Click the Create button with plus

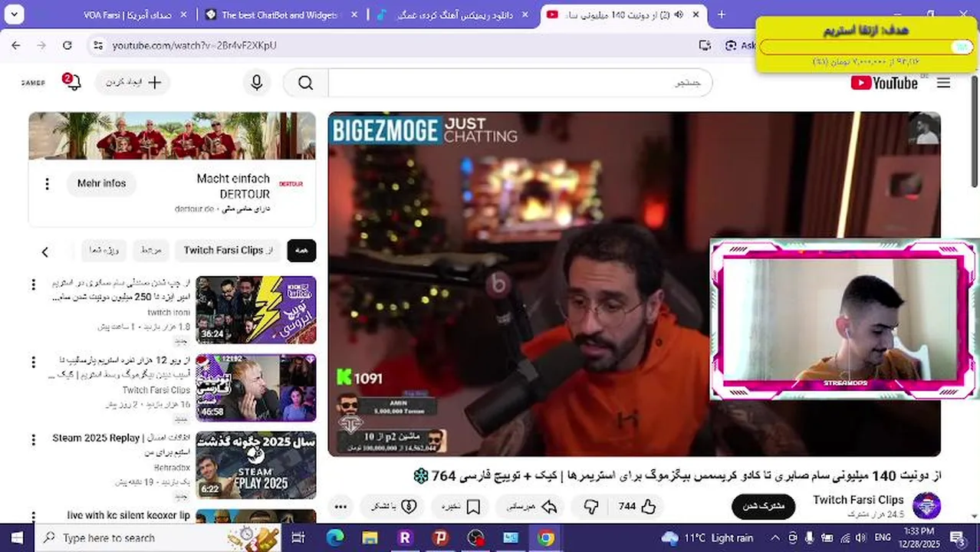133,82
